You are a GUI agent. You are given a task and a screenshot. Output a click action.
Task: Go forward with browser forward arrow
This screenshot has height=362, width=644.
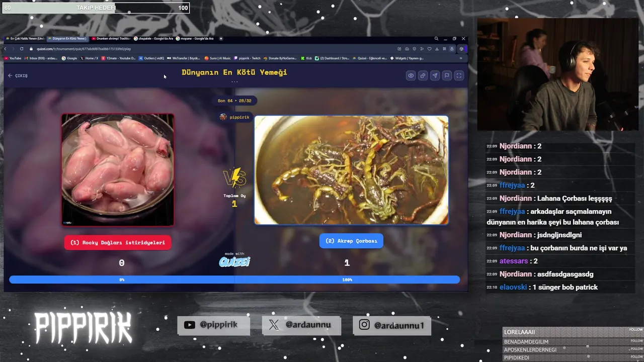click(x=13, y=49)
